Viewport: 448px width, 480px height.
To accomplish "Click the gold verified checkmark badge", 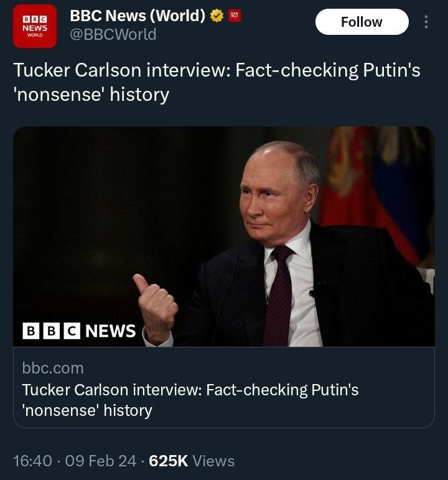I will tap(217, 16).
